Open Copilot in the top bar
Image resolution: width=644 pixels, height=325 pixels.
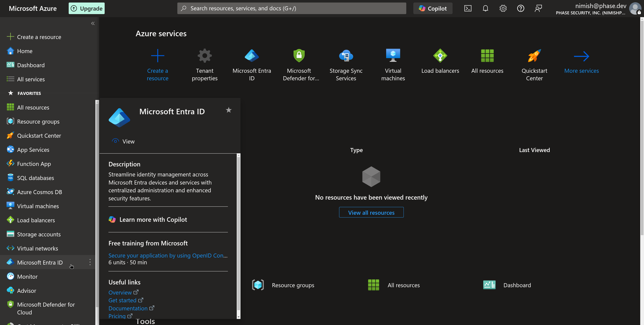pos(432,8)
